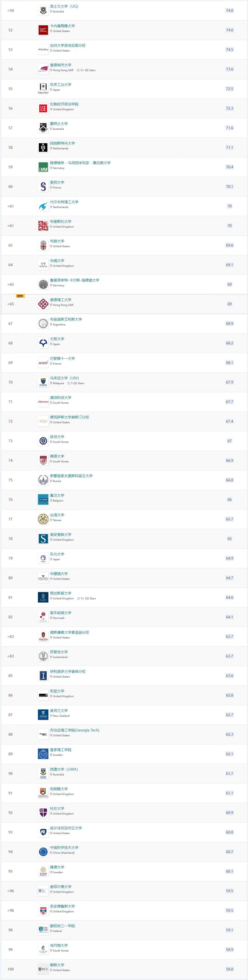The image size is (248, 980).
Task: Open the 伦敦经济政治学院 university page
Action: pos(64,104)
